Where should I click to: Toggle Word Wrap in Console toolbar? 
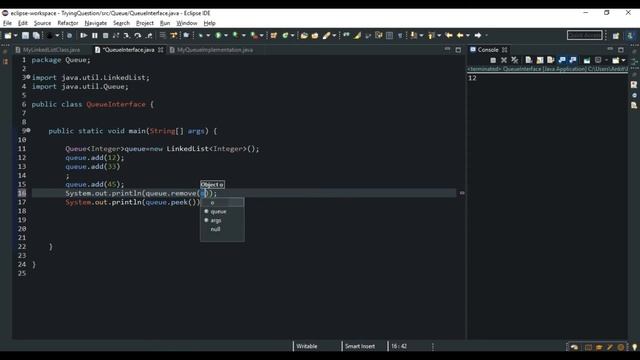[551, 60]
